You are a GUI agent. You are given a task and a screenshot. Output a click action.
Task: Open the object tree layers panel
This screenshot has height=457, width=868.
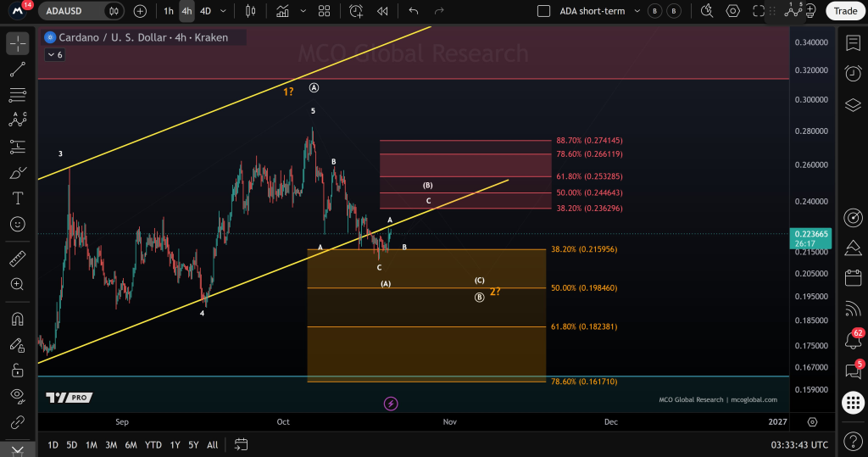(853, 104)
